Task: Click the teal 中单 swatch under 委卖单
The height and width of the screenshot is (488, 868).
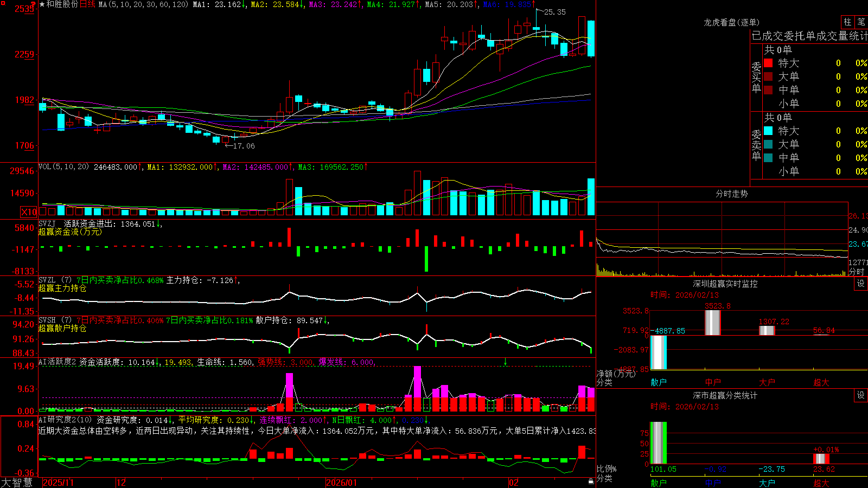Action: pyautogui.click(x=768, y=158)
